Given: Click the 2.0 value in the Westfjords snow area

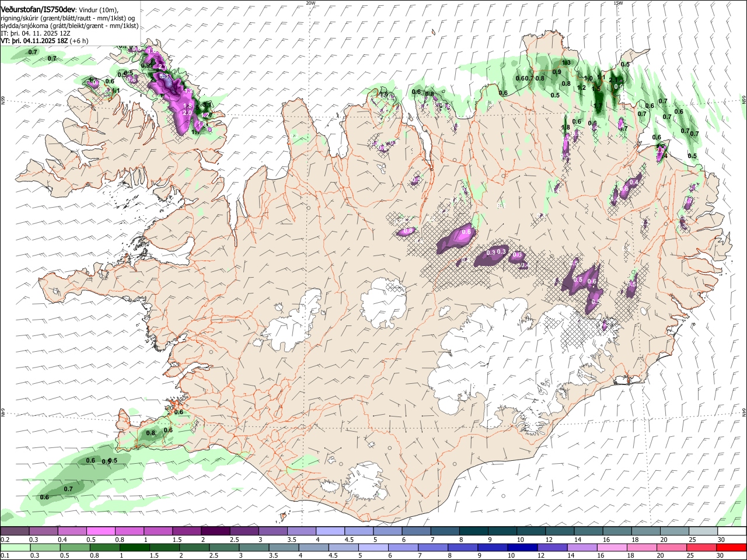Looking at the screenshot, I should tap(187, 113).
